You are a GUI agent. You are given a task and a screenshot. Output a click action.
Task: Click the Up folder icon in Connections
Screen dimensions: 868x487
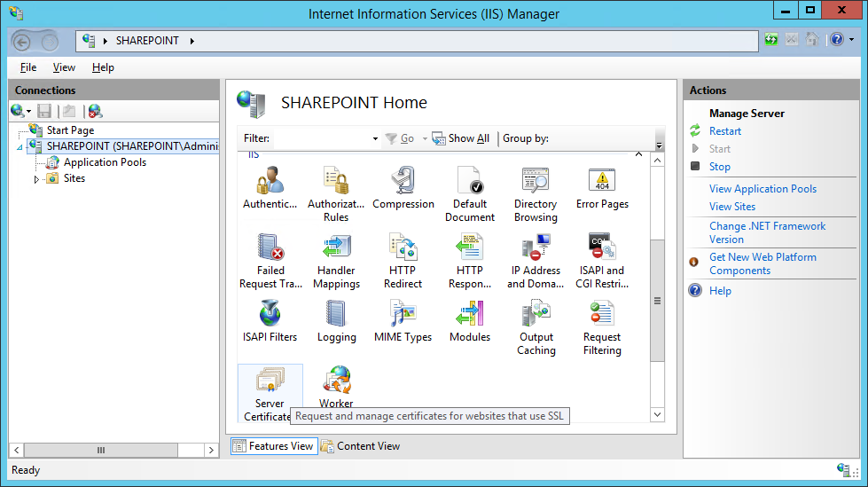pyautogui.click(x=69, y=111)
